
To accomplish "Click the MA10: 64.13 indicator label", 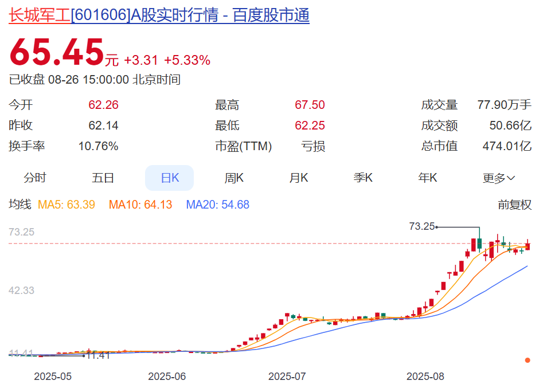I will pos(140,205).
